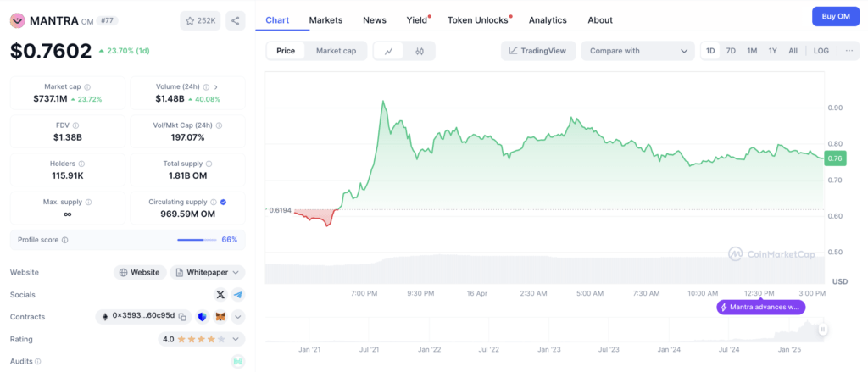Select Price chart mode
The width and height of the screenshot is (868, 372).
tap(286, 51)
